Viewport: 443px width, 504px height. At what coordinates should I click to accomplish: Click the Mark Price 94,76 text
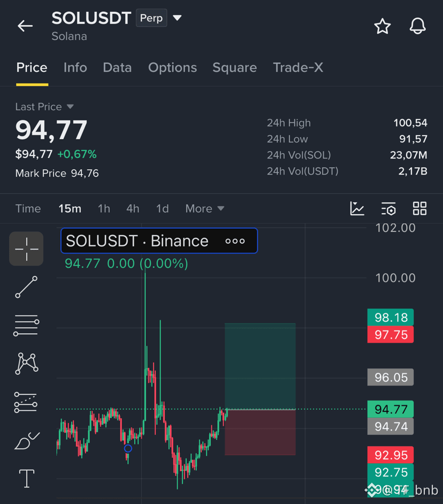(57, 173)
